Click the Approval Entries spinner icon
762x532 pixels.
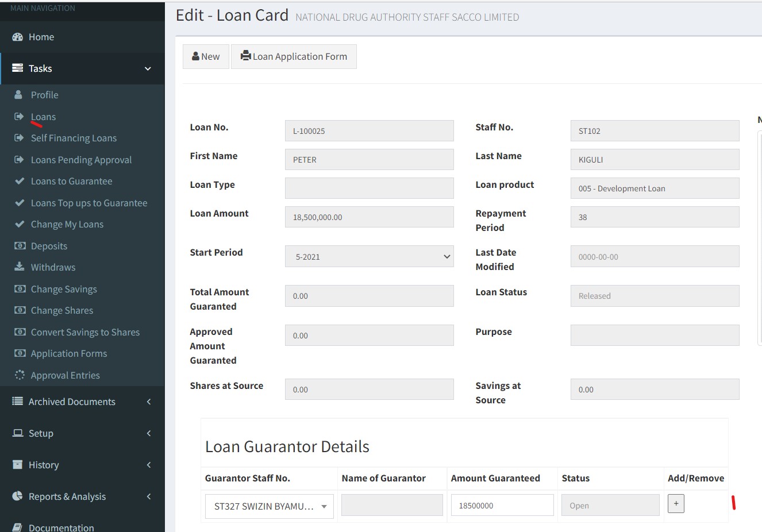tap(20, 375)
